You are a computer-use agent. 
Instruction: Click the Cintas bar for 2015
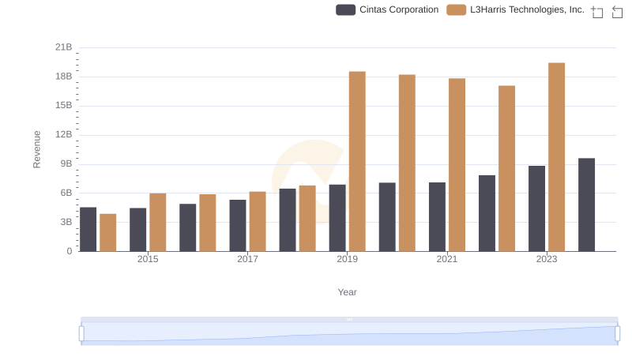[x=137, y=230]
